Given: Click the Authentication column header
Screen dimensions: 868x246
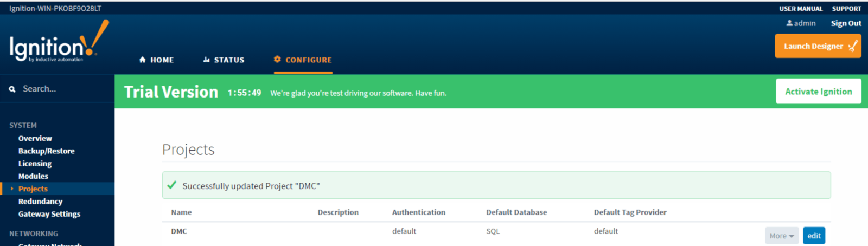Looking at the screenshot, I should click(419, 212).
